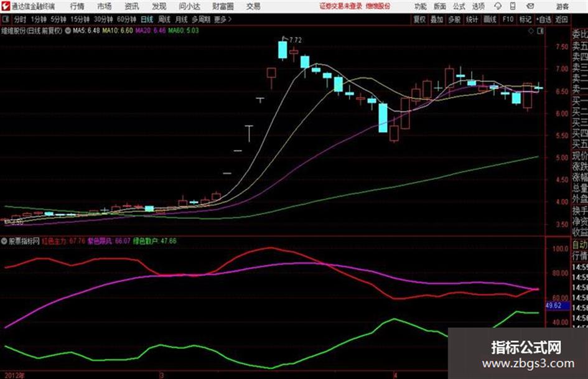
Task: Open the 财富圈 menu
Action: (x=223, y=6)
